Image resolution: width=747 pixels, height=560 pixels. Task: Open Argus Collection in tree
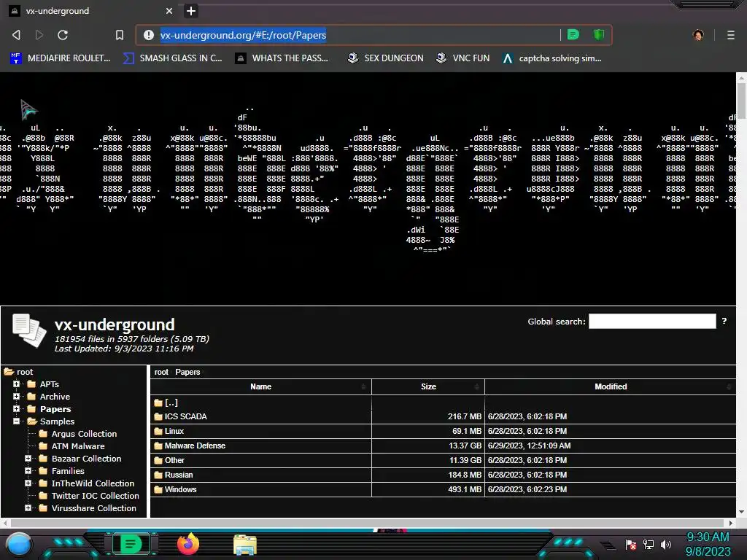point(84,434)
